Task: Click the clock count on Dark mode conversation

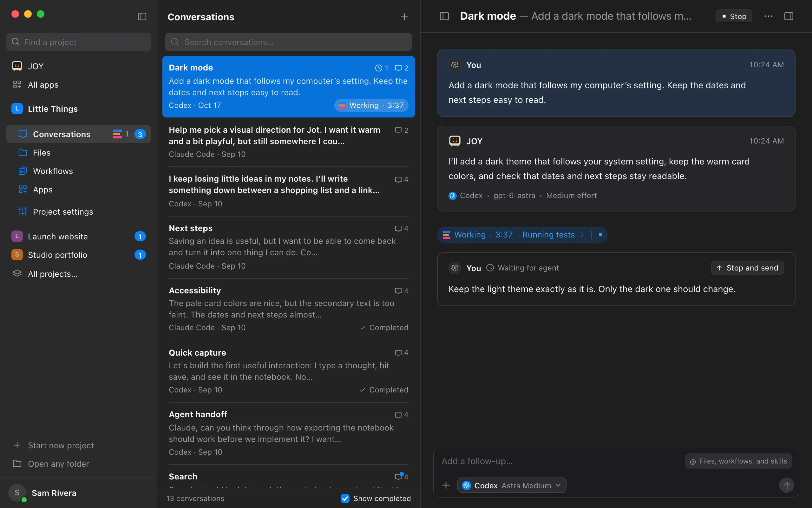Action: pos(382,68)
